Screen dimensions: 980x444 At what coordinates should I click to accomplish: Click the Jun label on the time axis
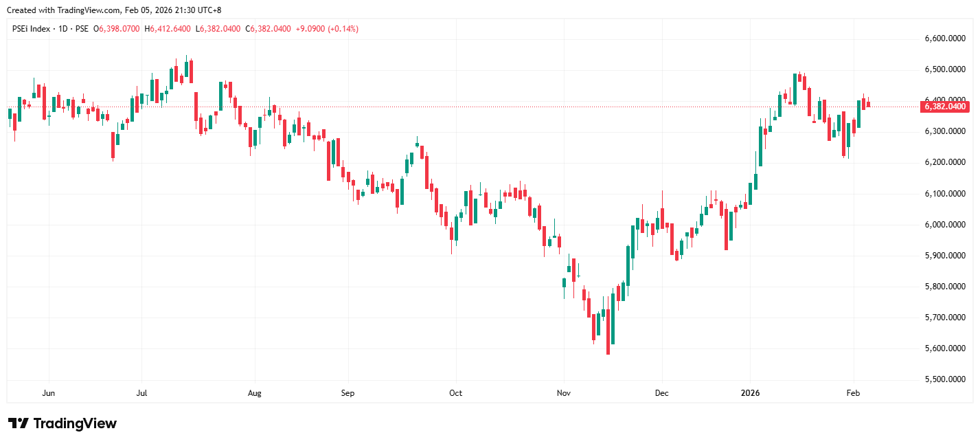click(x=48, y=393)
